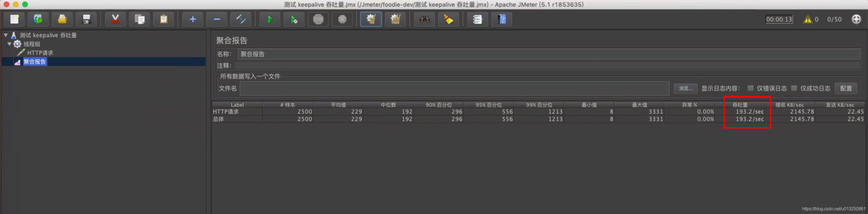Shut down test threads gracefully
The height and width of the screenshot is (214, 868).
tap(342, 19)
